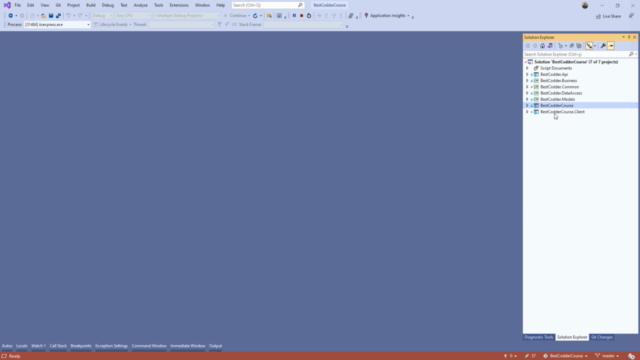The image size is (640, 360).
Task: Open the Call Stack tab
Action: [58, 346]
